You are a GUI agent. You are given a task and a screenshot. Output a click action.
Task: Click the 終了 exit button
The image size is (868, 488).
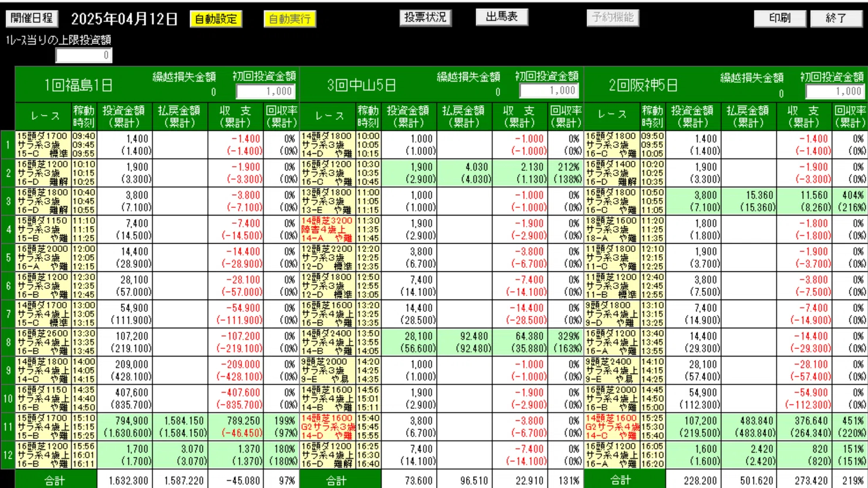[x=836, y=18]
